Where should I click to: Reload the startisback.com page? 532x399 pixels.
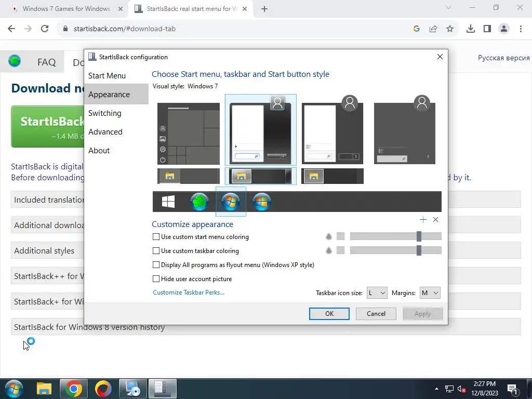(45, 29)
